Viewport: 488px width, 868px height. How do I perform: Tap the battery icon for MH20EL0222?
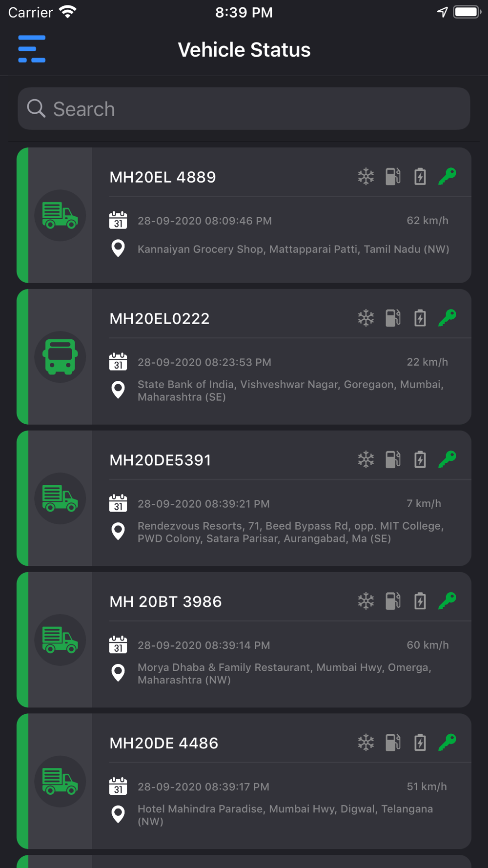click(x=420, y=318)
